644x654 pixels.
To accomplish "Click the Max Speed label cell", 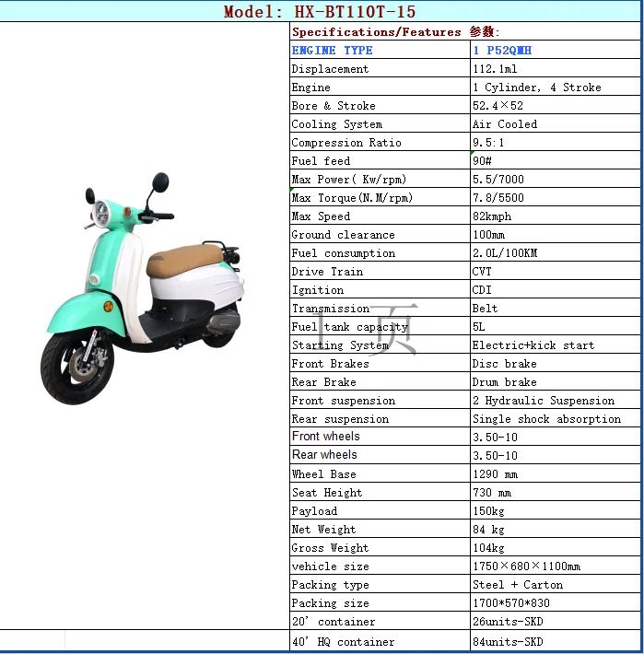I will tap(380, 216).
